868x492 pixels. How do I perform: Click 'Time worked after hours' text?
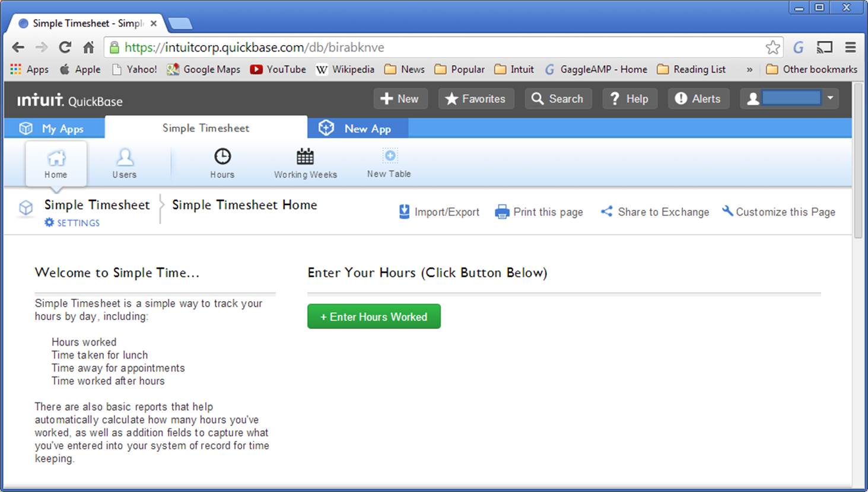click(108, 381)
